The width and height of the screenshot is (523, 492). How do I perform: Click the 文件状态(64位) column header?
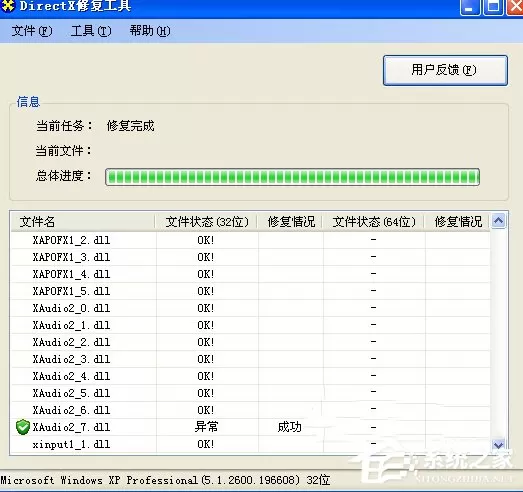[x=374, y=222]
